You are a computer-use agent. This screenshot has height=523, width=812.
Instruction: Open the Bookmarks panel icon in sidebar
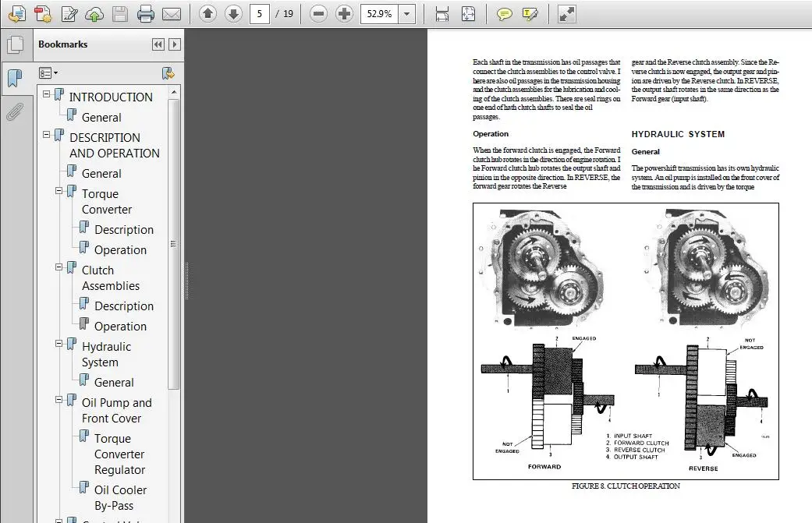click(16, 79)
